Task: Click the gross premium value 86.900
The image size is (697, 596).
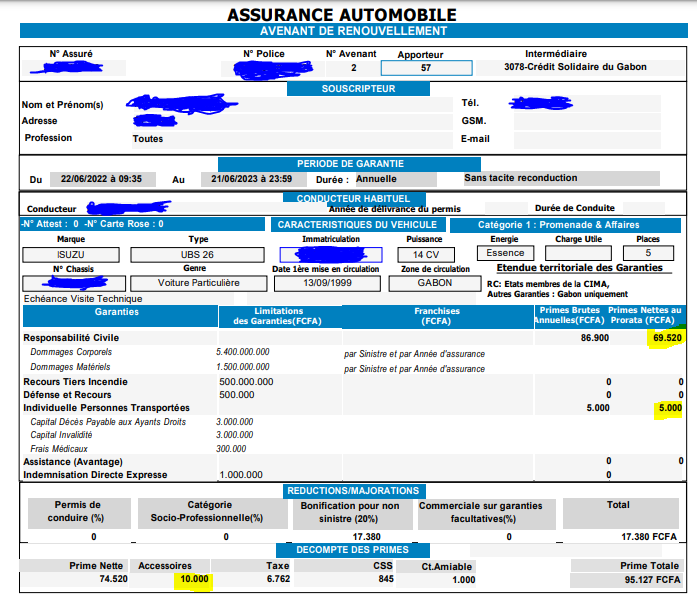Action: 595,338
